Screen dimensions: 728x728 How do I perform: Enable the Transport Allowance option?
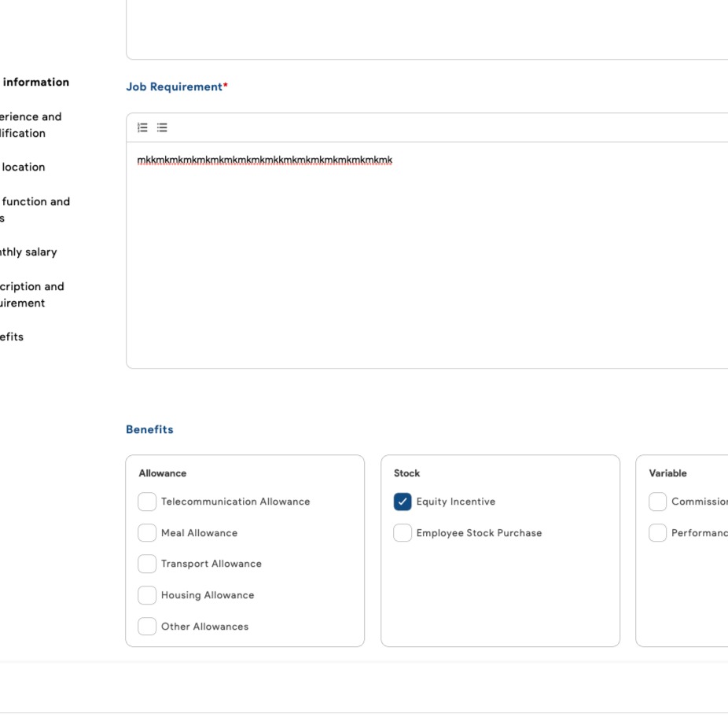click(147, 564)
